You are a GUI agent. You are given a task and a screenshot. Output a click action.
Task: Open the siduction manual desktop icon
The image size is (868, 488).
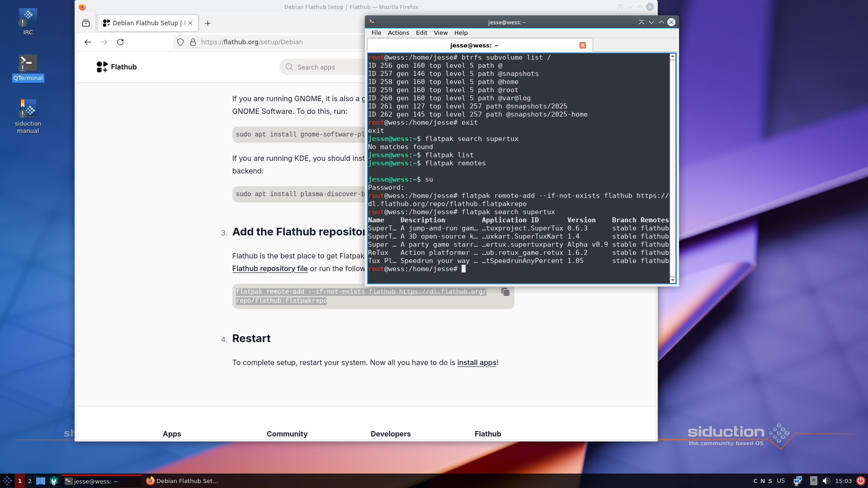click(28, 116)
